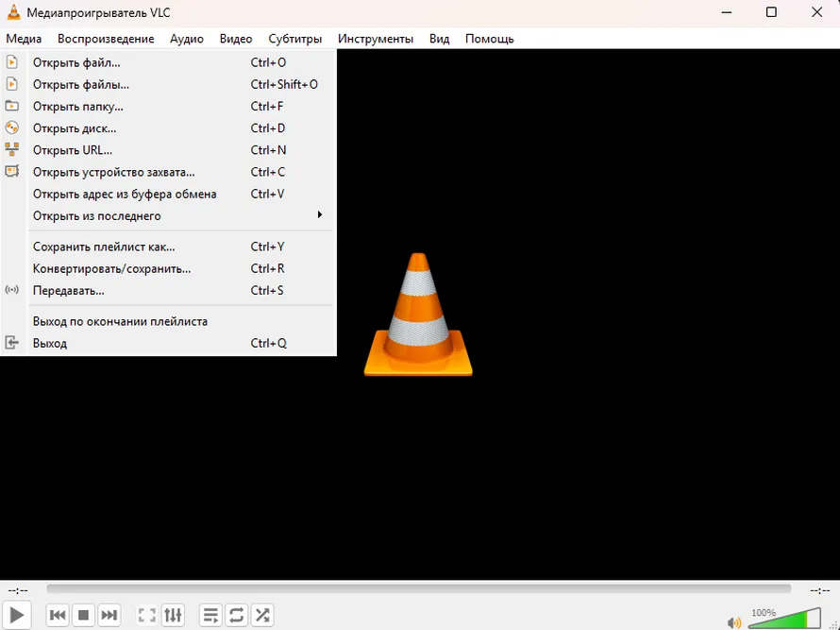
Task: Close the VLC window
Action: 817,12
